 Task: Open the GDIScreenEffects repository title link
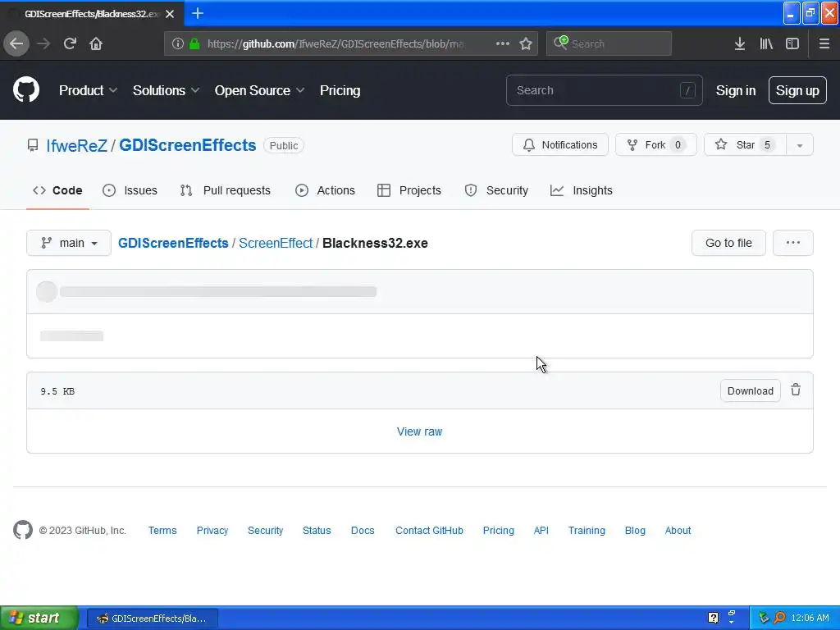188,145
